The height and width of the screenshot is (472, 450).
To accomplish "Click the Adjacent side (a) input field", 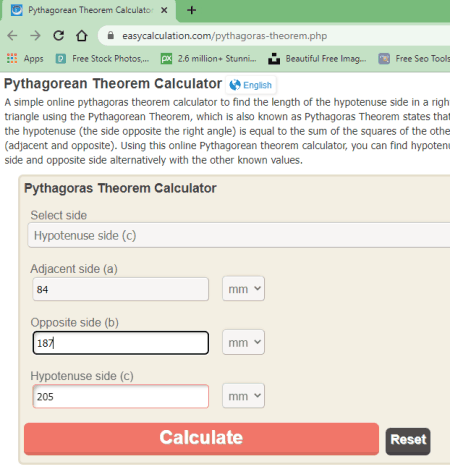I will click(121, 289).
